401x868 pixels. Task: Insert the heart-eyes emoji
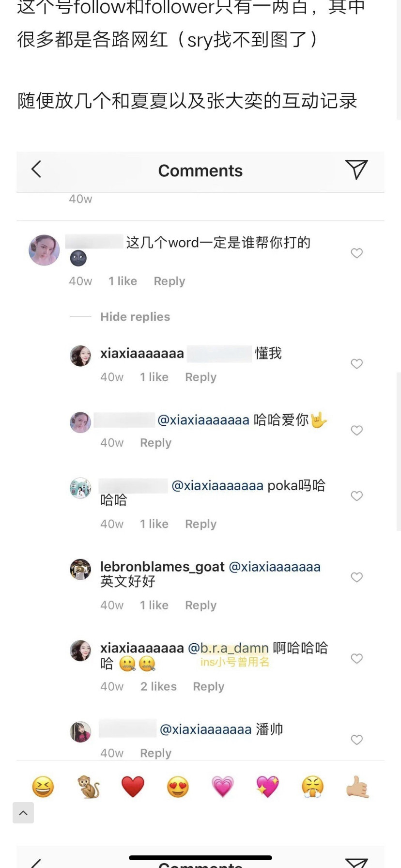tap(178, 787)
